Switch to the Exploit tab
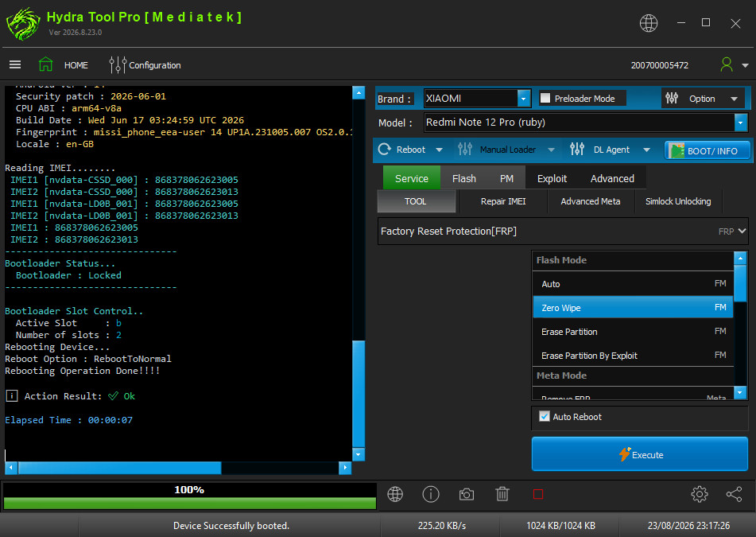The height and width of the screenshot is (537, 756). [x=552, y=178]
